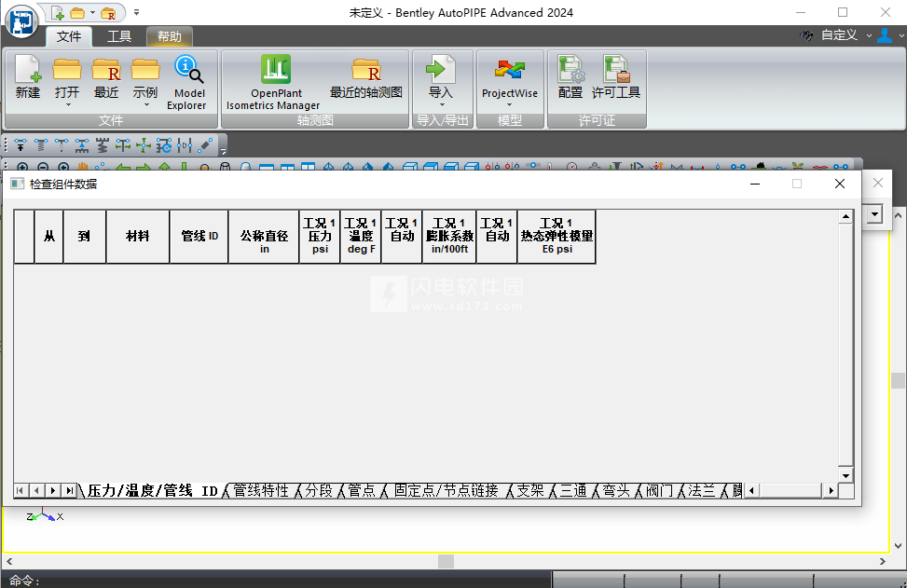Select the 阀门 sheet tab

659,491
